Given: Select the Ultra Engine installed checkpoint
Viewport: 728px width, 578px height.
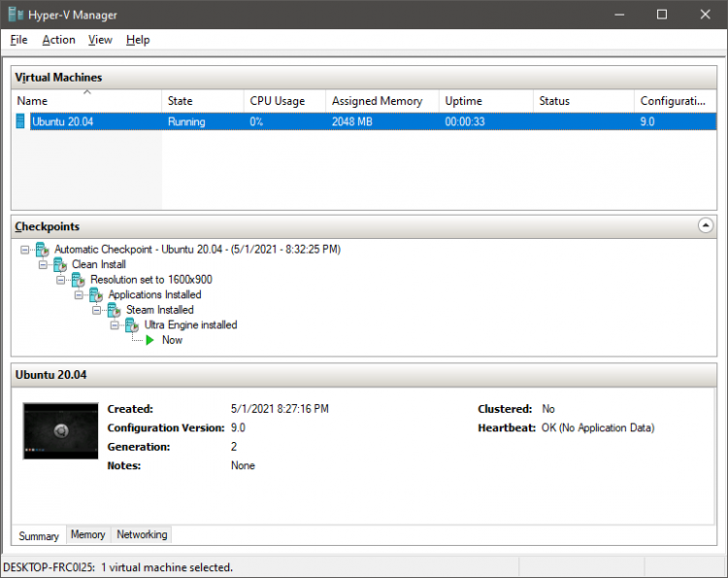Looking at the screenshot, I should (x=190, y=324).
